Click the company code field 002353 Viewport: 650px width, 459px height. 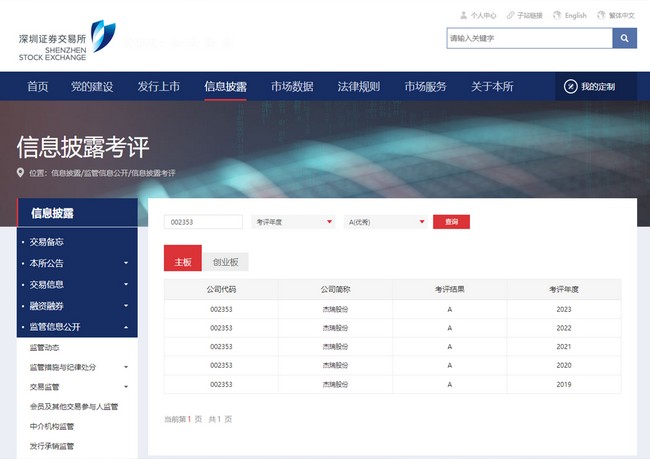click(203, 222)
